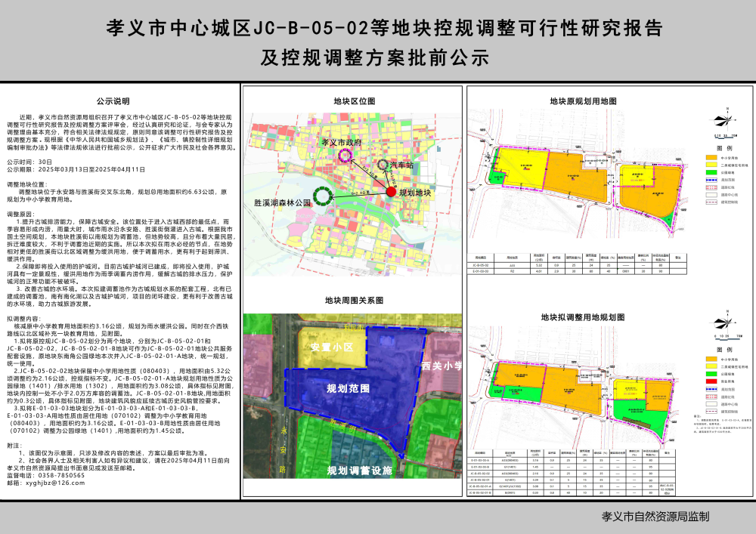
Task: Click the "规划范围" label on the surroundings map
Action: tap(348, 388)
